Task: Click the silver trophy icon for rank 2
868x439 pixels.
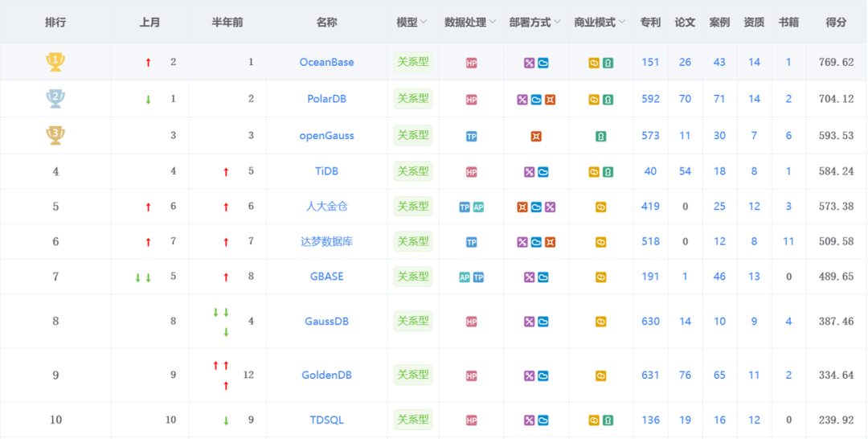Action: point(55,99)
